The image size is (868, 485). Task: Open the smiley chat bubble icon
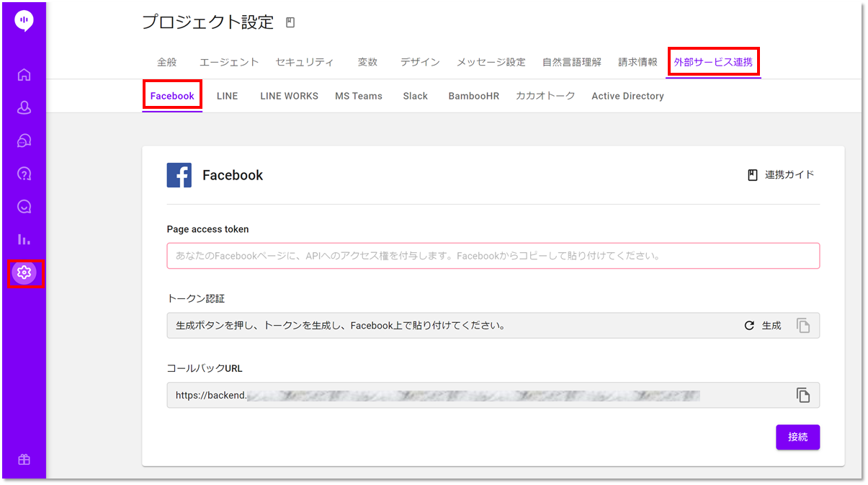coord(24,207)
